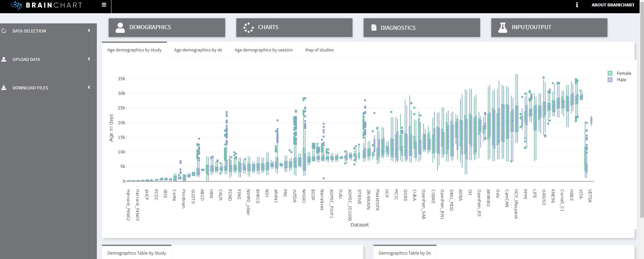Open the About BrainChart link
This screenshot has height=259, width=644.
tap(613, 5)
